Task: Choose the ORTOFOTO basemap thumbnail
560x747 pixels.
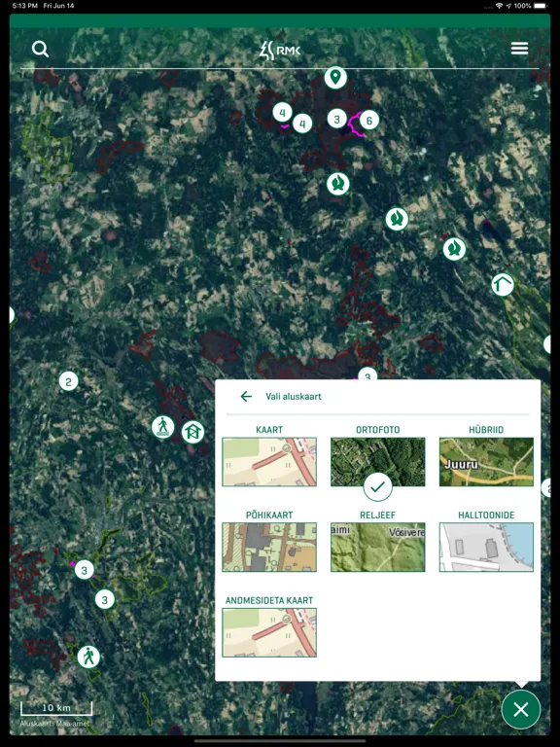Action: pos(377,462)
